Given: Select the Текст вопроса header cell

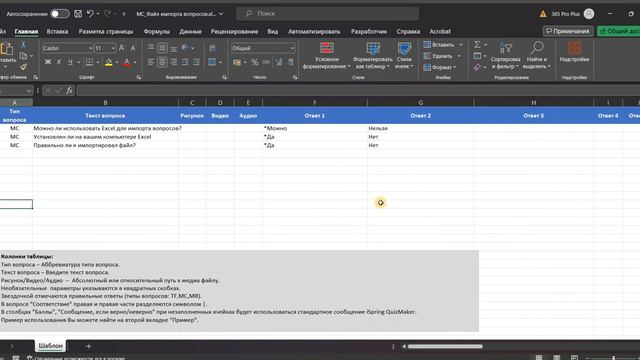Looking at the screenshot, I should [x=105, y=116].
